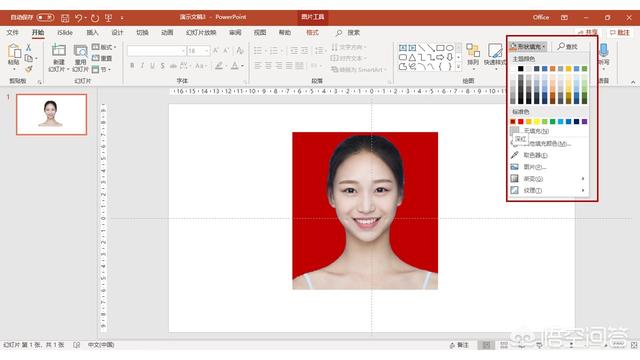Select the Format Painter brush icon
This screenshot has width=640, height=360.
pyautogui.click(x=29, y=69)
